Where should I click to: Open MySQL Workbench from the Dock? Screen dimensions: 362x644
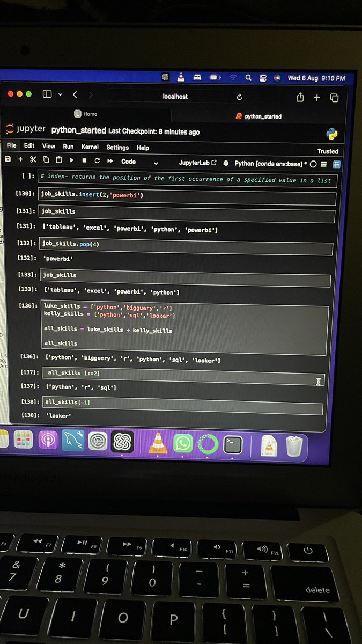click(72, 441)
